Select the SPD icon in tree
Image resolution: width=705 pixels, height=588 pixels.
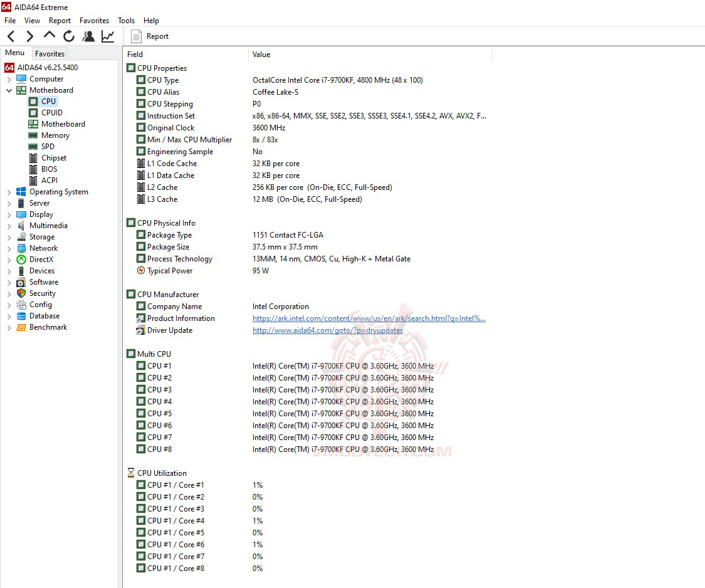coord(33,147)
